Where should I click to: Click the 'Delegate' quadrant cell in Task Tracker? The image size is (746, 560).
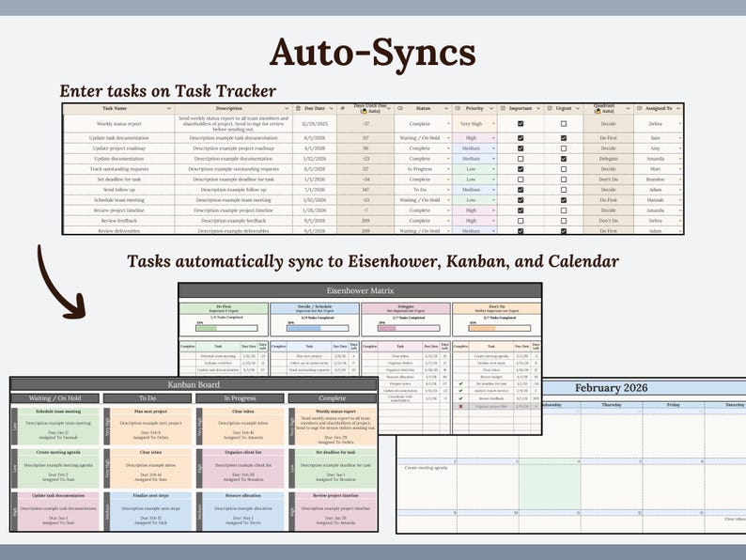609,159
